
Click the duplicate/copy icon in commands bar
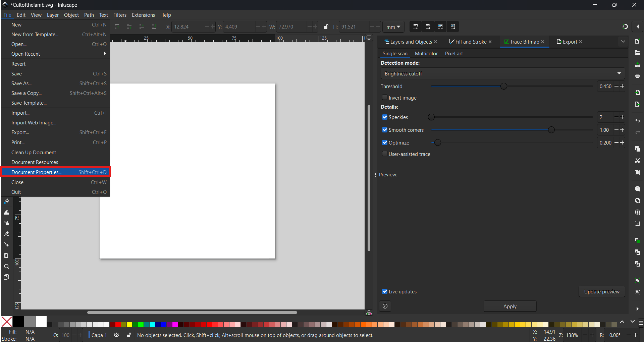pyautogui.click(x=637, y=149)
